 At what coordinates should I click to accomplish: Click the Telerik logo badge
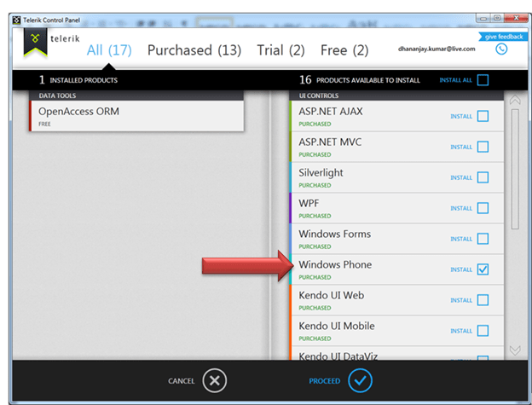(35, 43)
